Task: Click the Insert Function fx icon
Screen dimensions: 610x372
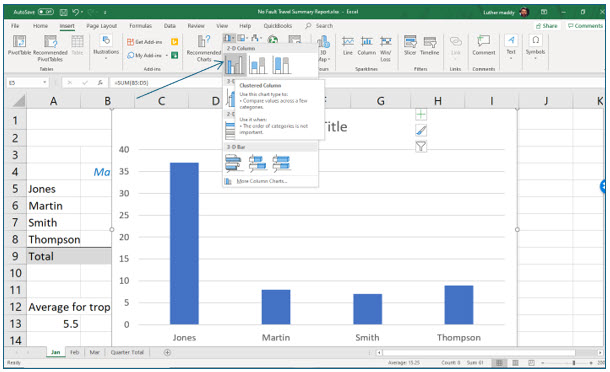Action: (x=100, y=82)
